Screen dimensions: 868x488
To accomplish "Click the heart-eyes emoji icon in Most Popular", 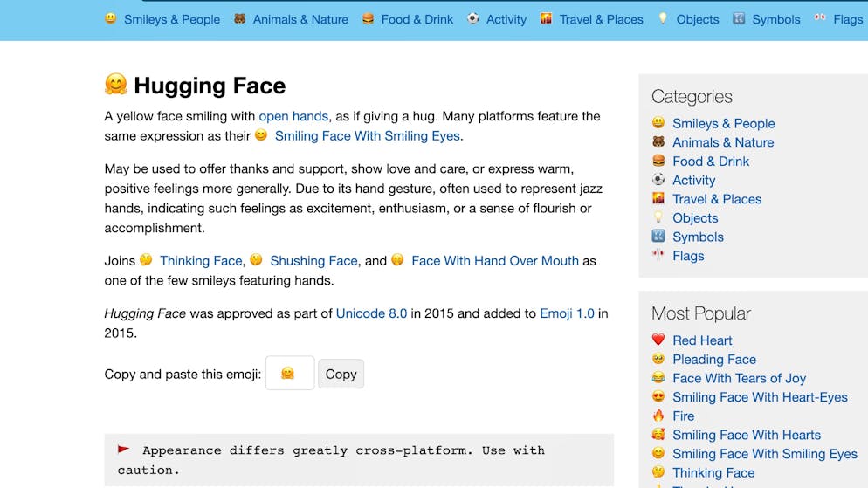I will (658, 396).
